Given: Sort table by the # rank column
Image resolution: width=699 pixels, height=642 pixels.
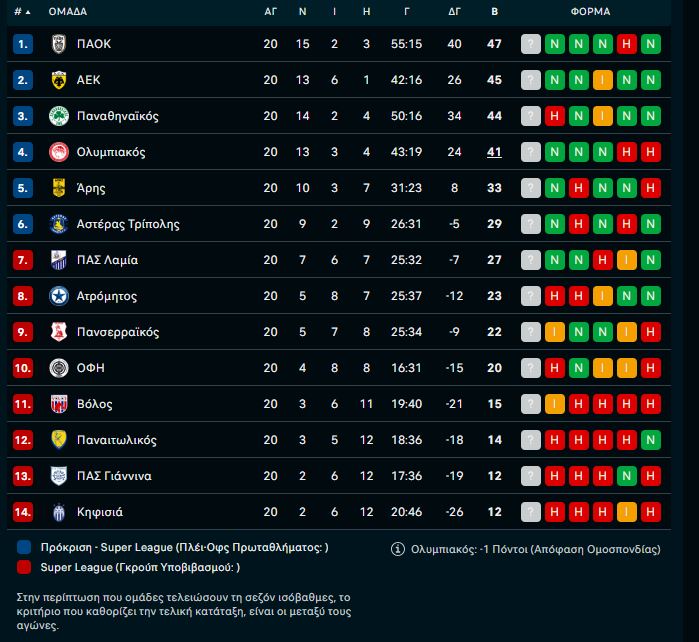Looking at the screenshot, I should click(x=22, y=12).
